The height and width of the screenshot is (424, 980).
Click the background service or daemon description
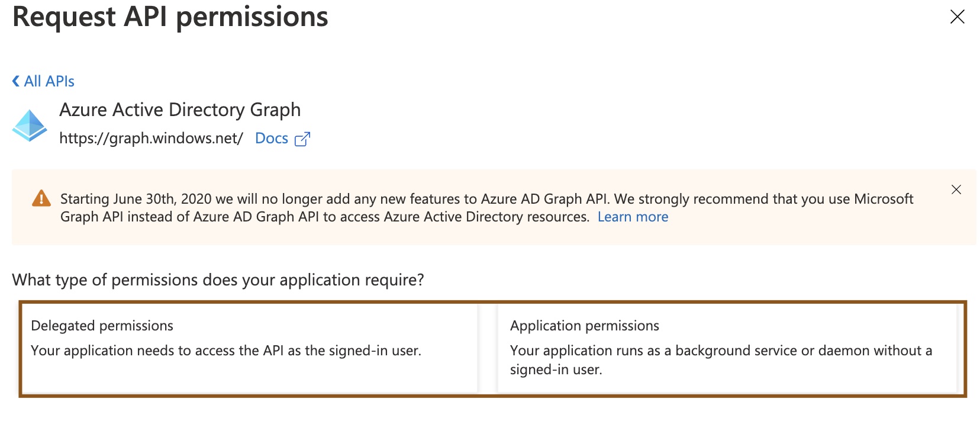[719, 350]
